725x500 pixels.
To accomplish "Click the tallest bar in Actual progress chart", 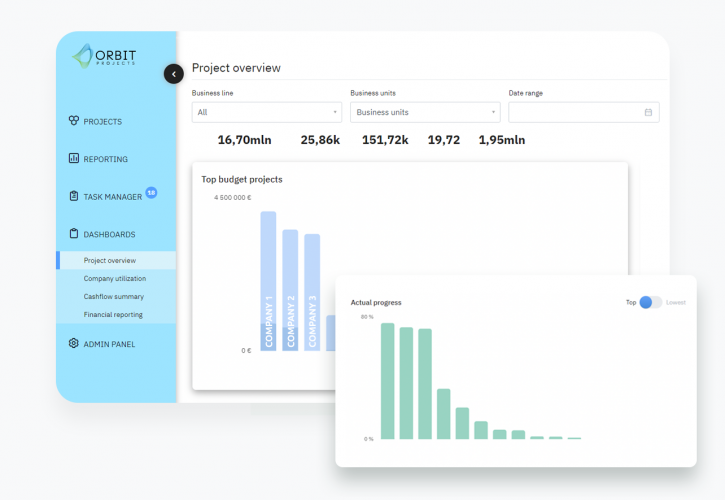I will click(x=387, y=381).
